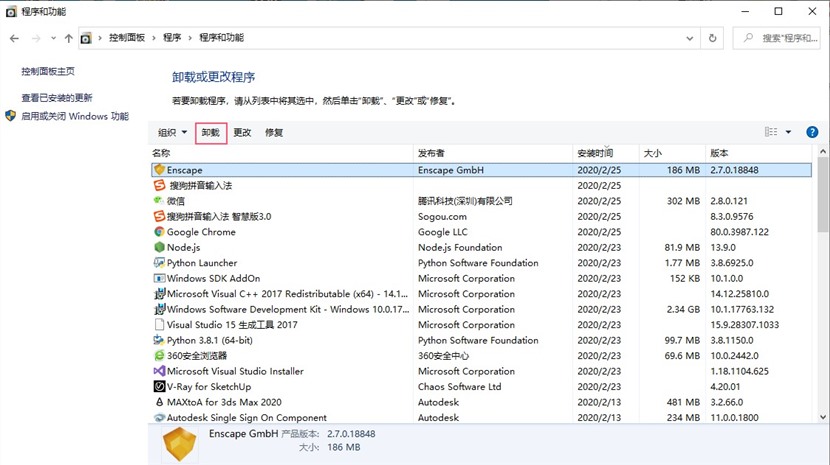830x465 pixels.
Task: Click Visual Studio 15 生成工具 2017 icon
Action: tap(159, 324)
